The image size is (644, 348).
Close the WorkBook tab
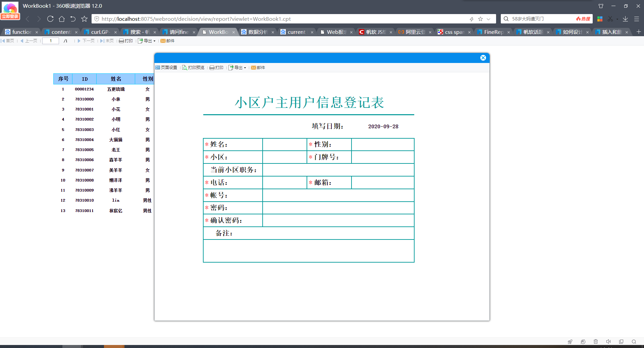click(233, 32)
